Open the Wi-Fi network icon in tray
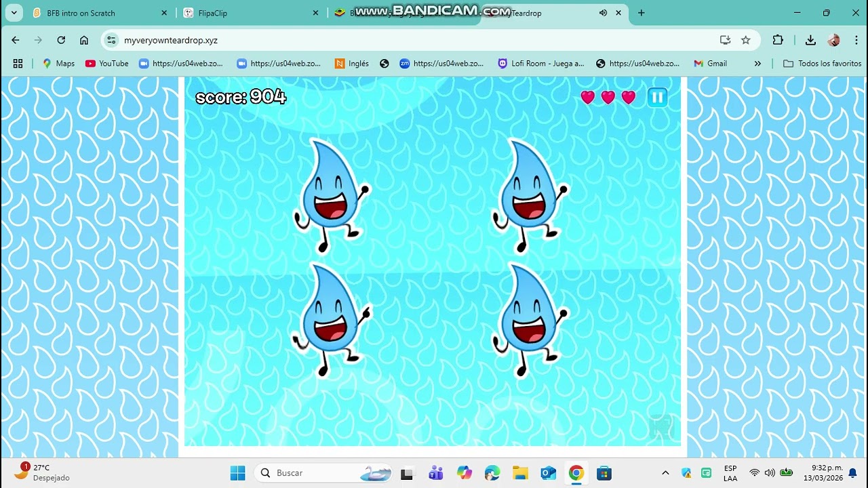Image resolution: width=868 pixels, height=488 pixels. tap(754, 473)
